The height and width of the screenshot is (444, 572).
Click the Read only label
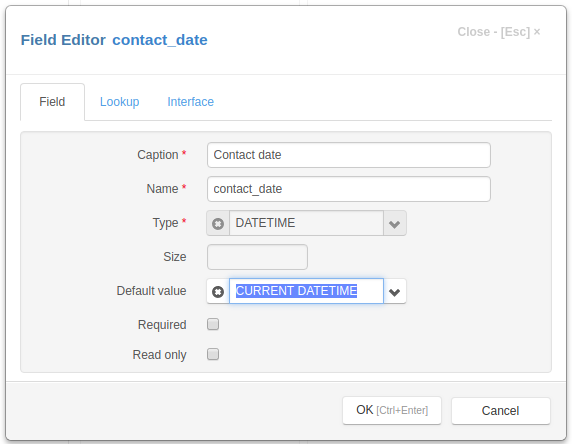pos(159,355)
